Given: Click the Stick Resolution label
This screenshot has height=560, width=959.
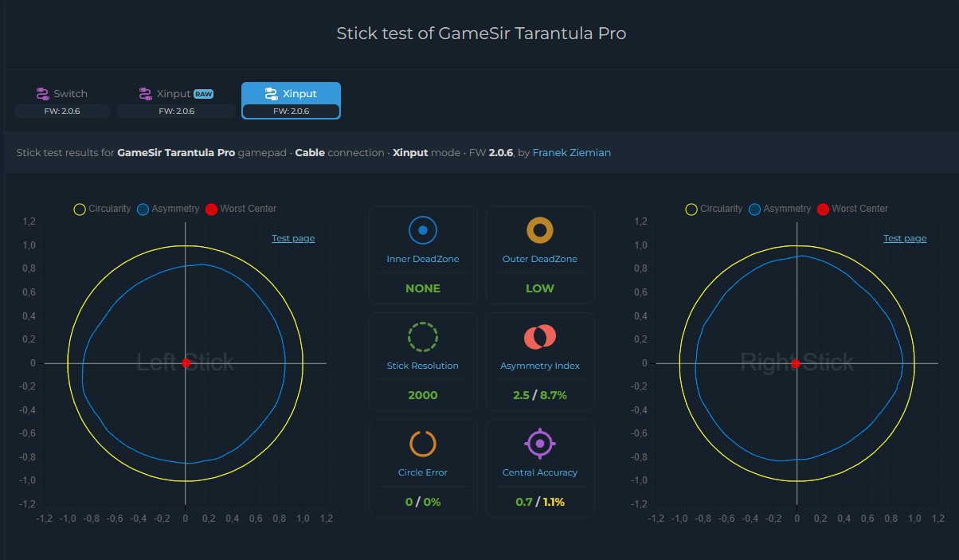Looking at the screenshot, I should point(423,366).
